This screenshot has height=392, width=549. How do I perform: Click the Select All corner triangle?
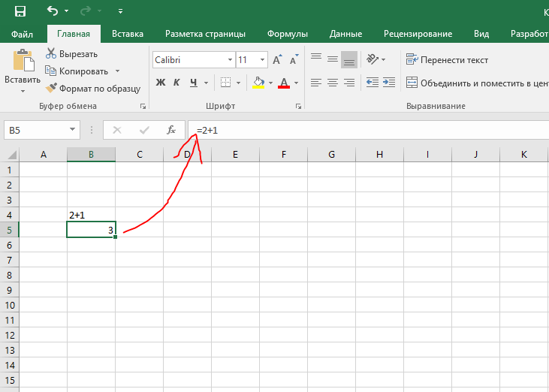click(x=11, y=155)
